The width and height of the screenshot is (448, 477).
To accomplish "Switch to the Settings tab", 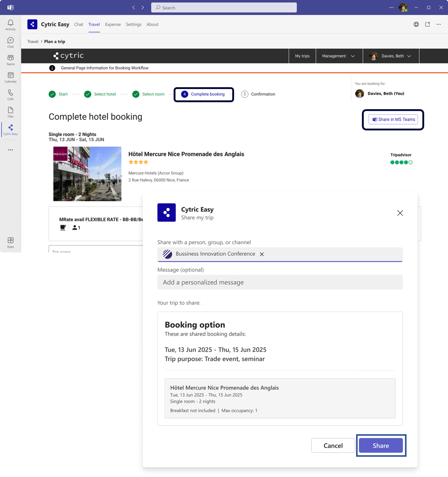I will click(133, 25).
